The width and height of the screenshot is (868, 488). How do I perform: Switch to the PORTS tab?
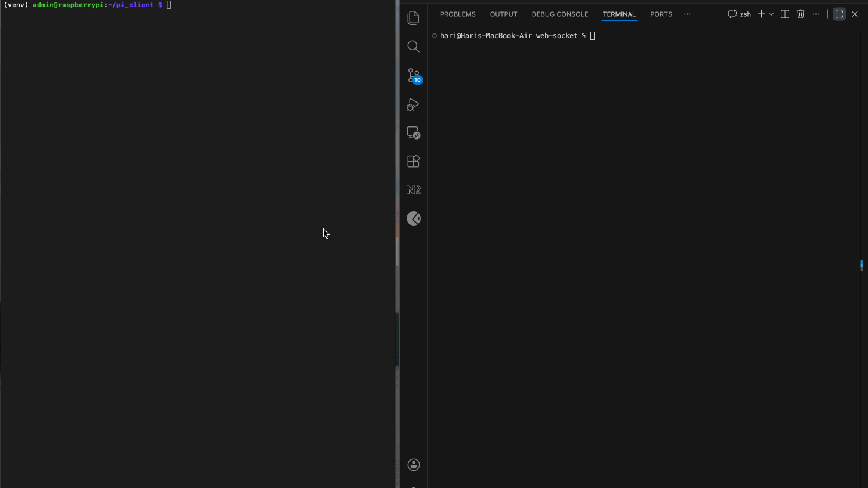tap(661, 14)
